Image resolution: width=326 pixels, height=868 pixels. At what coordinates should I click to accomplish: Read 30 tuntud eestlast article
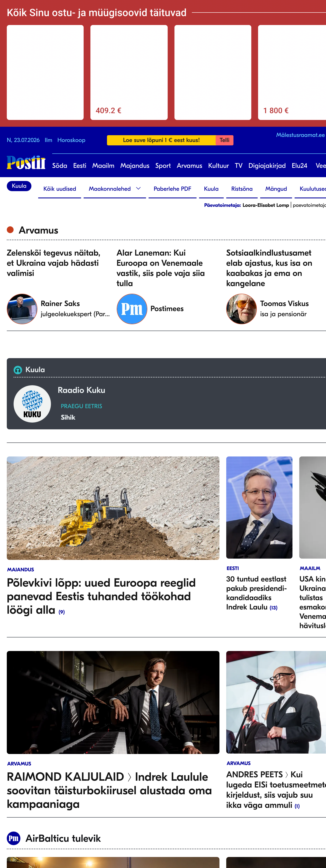(256, 593)
